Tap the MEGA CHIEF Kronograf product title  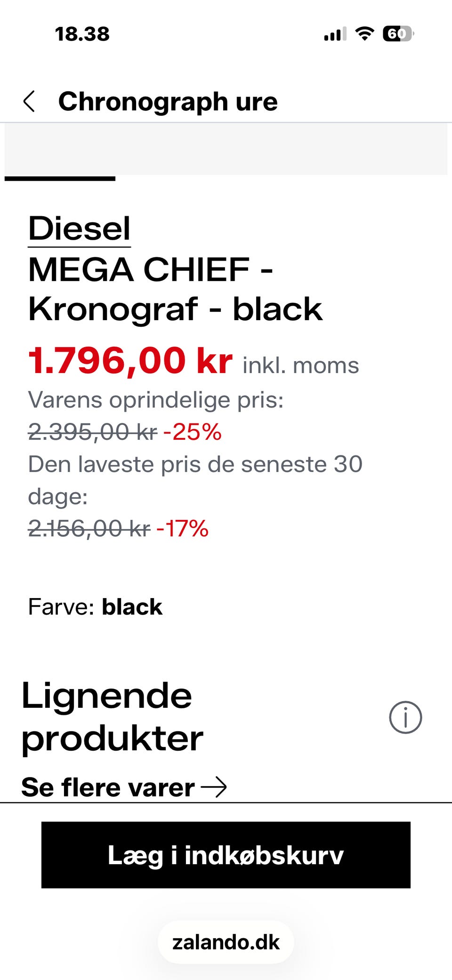pyautogui.click(x=175, y=289)
